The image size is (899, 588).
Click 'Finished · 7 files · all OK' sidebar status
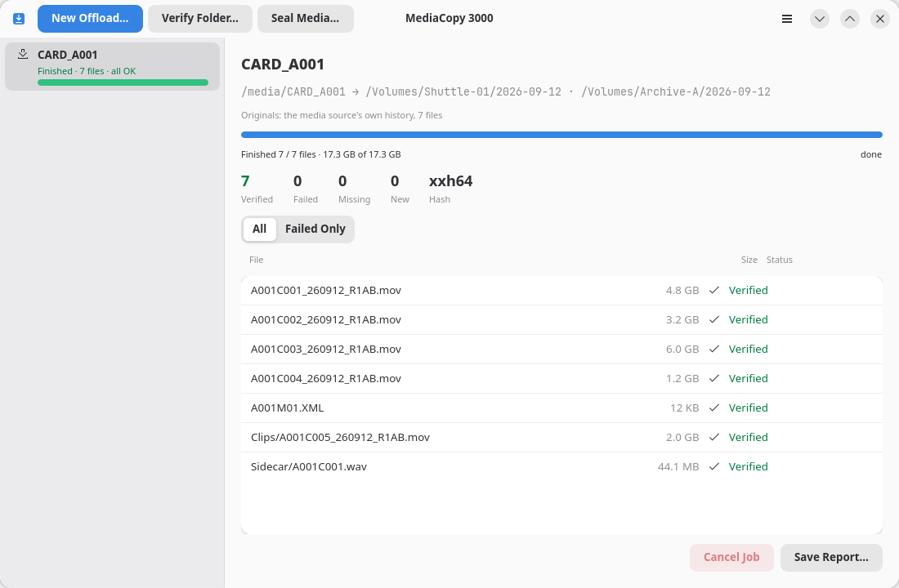pos(87,71)
